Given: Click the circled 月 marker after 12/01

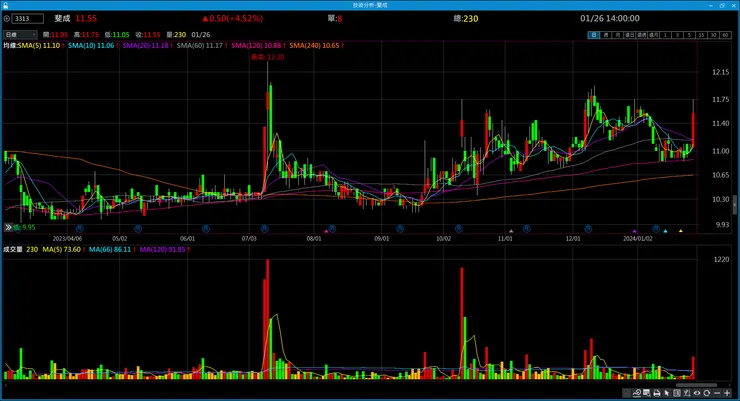Looking at the screenshot, I should 588,228.
